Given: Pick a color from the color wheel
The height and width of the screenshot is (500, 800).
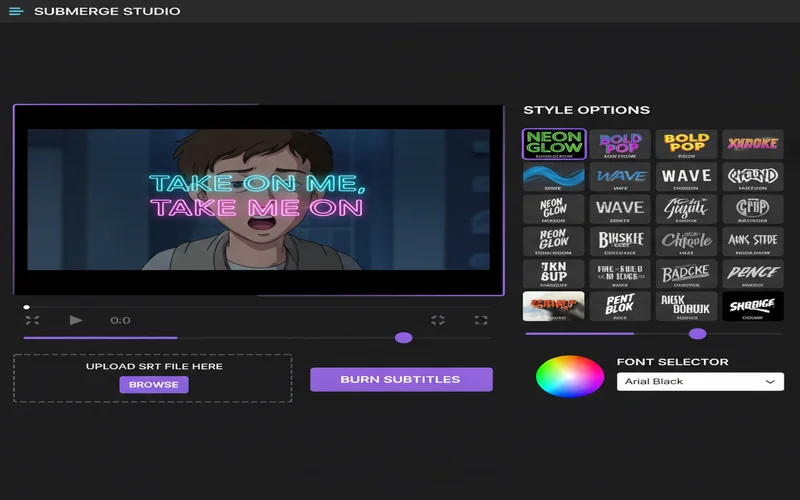Looking at the screenshot, I should [570, 377].
